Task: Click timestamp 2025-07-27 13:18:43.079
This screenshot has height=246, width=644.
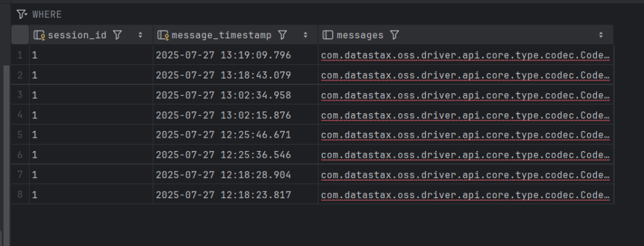Action: [223, 75]
